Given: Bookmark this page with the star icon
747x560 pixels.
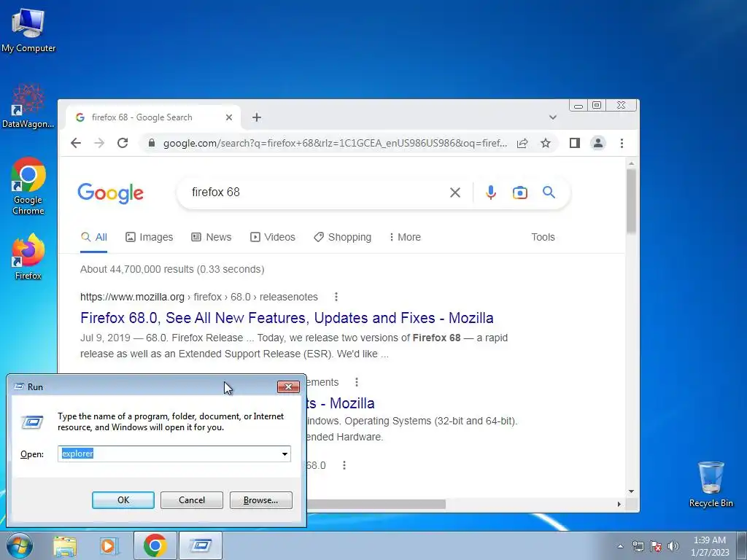Looking at the screenshot, I should point(546,143).
